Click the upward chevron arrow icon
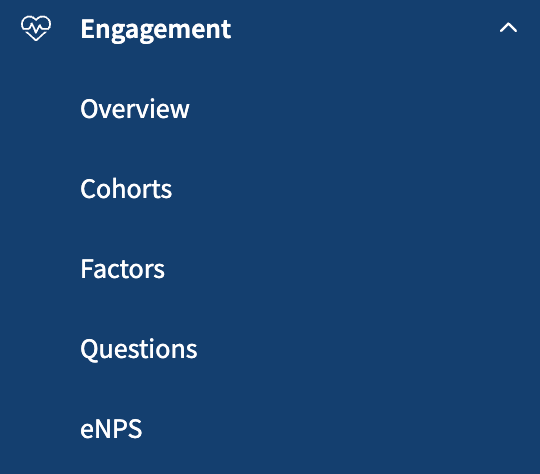The height and width of the screenshot is (474, 540). pos(508,28)
